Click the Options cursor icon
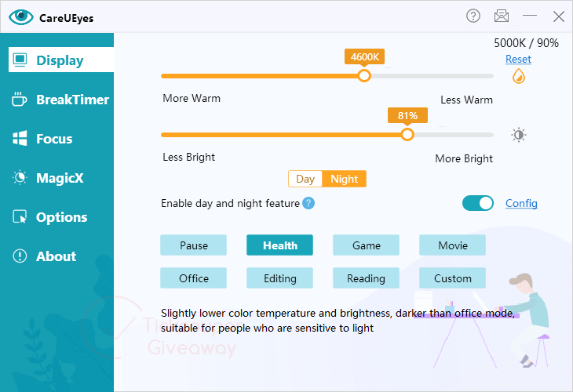 coord(20,217)
